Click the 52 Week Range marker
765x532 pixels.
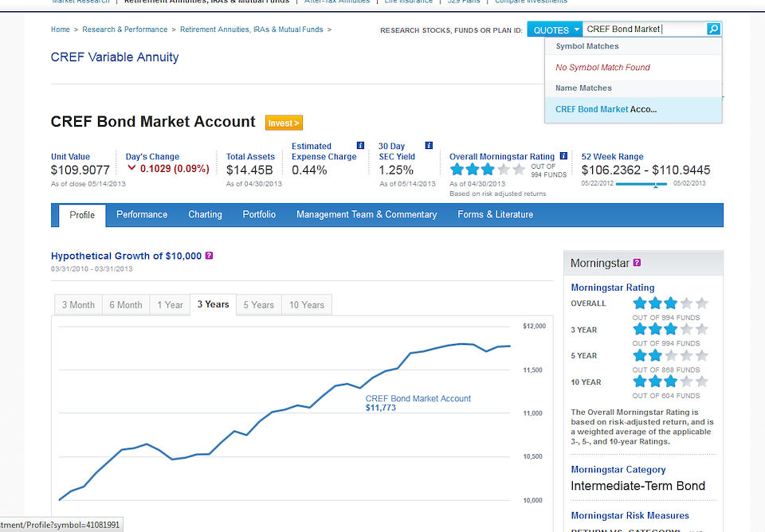(x=656, y=185)
